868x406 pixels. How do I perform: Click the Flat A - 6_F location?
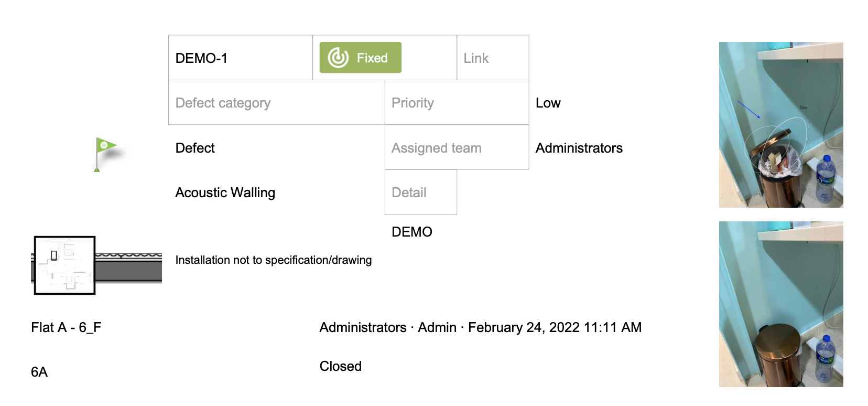[66, 327]
